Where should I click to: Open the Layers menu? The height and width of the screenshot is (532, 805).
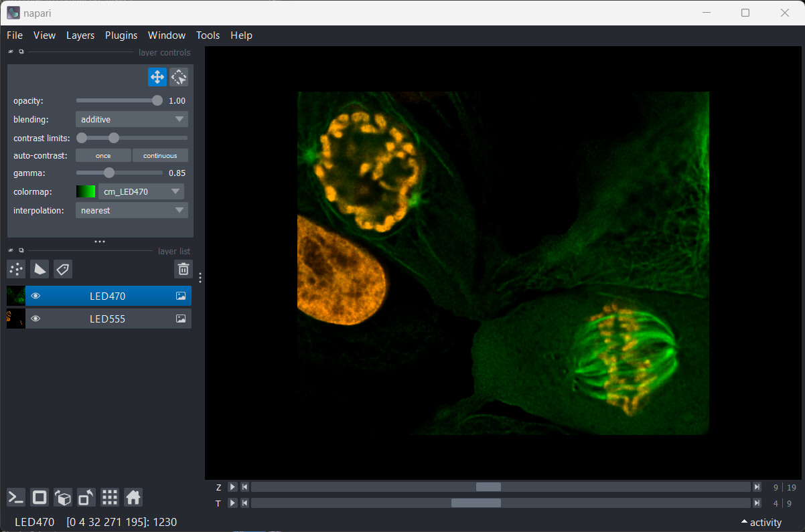(x=80, y=35)
